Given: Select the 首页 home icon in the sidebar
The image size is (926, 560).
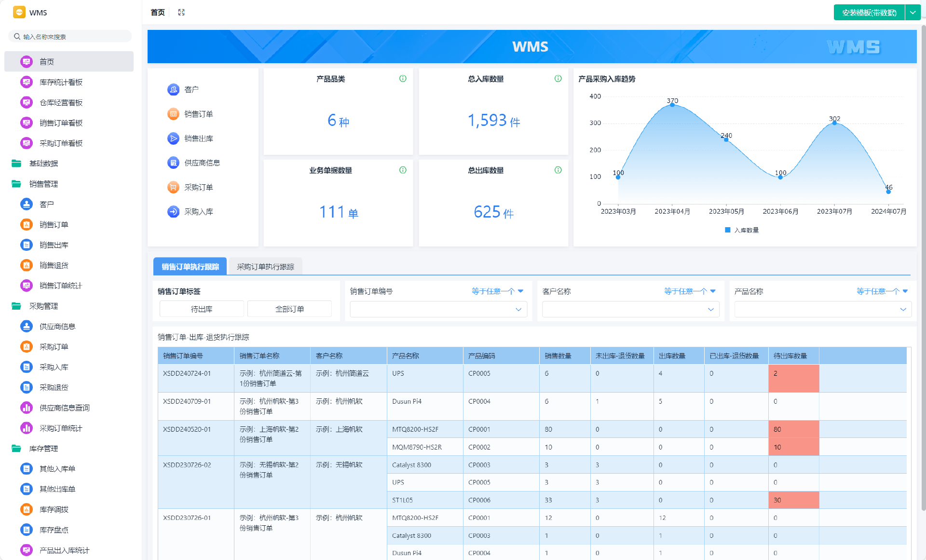Looking at the screenshot, I should [26, 61].
